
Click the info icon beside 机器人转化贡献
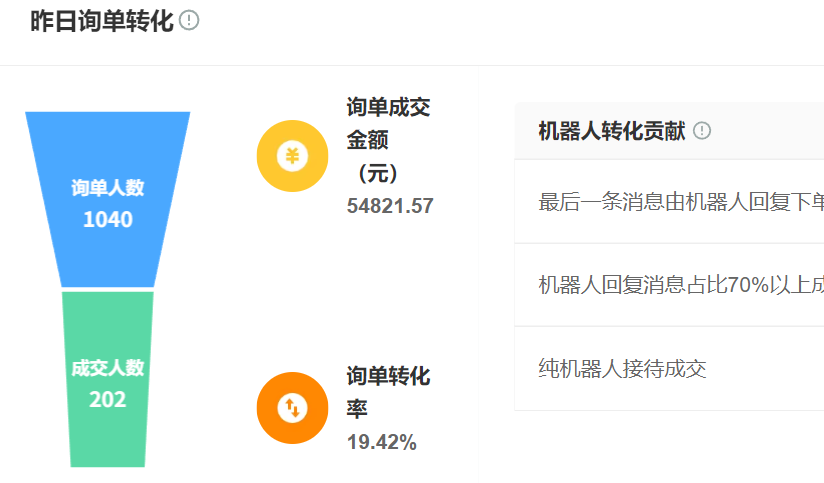702,131
